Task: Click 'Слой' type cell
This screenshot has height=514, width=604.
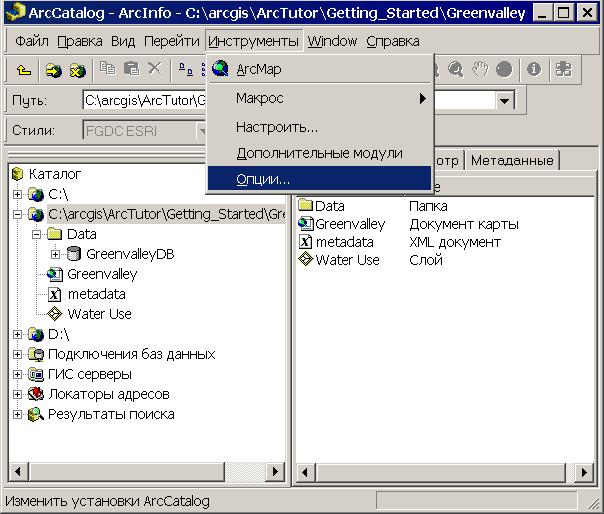Action: 426,260
